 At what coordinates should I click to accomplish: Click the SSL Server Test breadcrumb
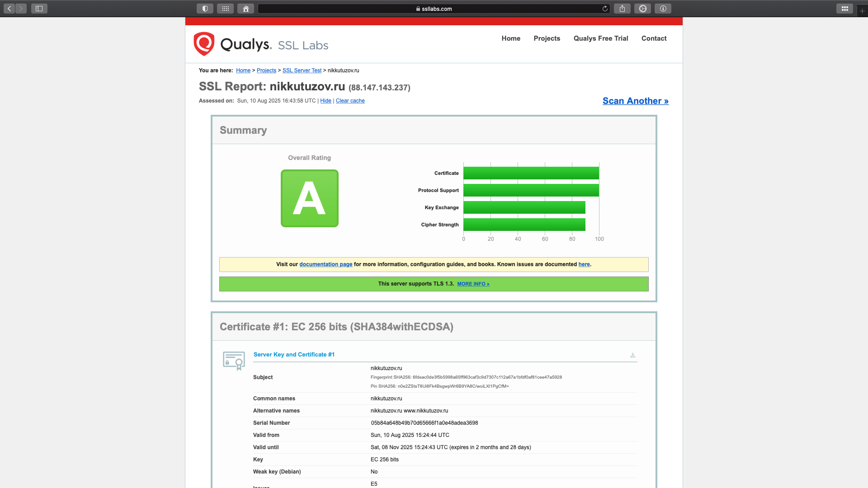[302, 70]
